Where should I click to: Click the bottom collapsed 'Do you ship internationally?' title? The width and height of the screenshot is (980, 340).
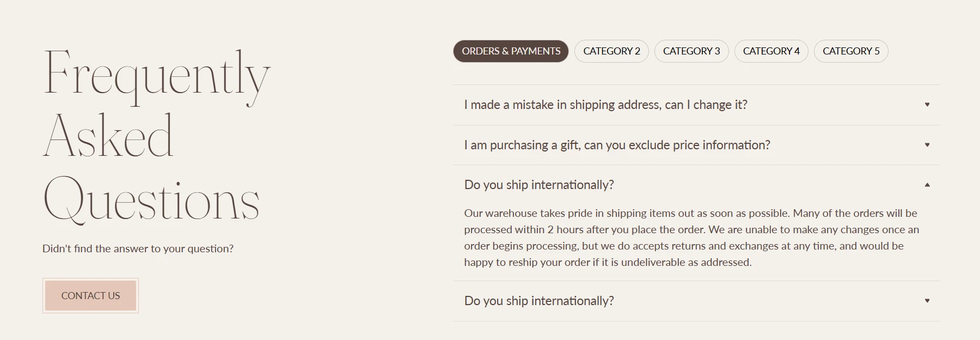point(539,301)
